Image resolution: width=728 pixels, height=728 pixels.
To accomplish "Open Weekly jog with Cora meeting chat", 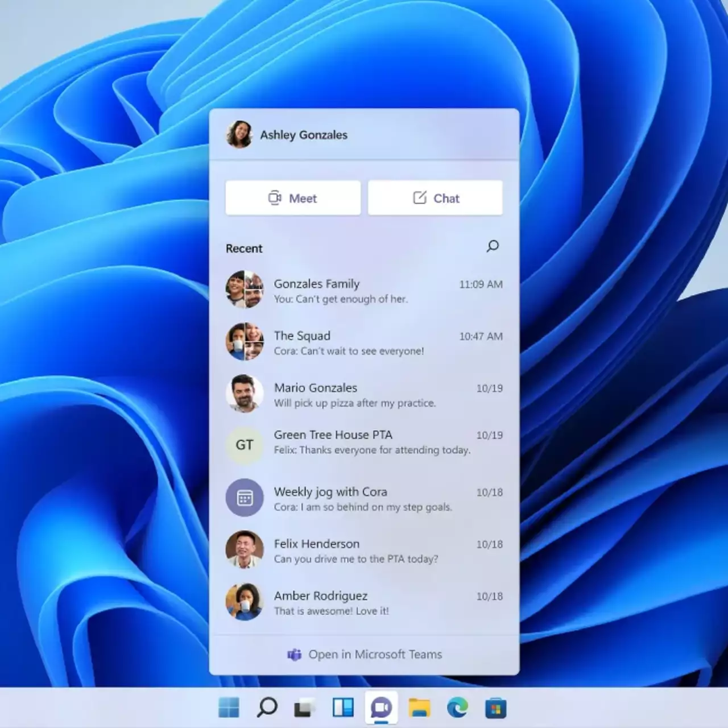I will click(x=364, y=498).
